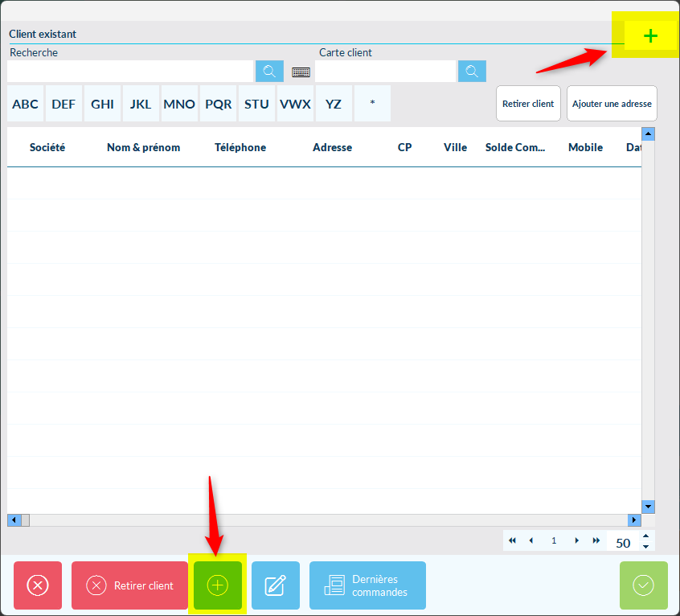Click the horizontal scrollbar thumb
This screenshot has height=616, width=680.
click(25, 519)
